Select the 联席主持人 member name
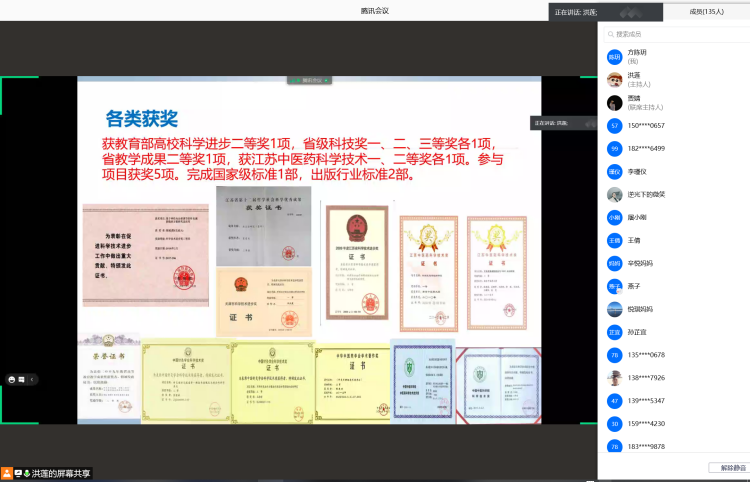 point(634,99)
